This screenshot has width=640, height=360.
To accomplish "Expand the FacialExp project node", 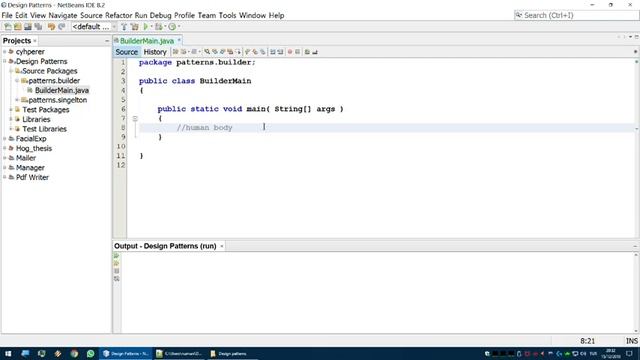I will pos(5,139).
